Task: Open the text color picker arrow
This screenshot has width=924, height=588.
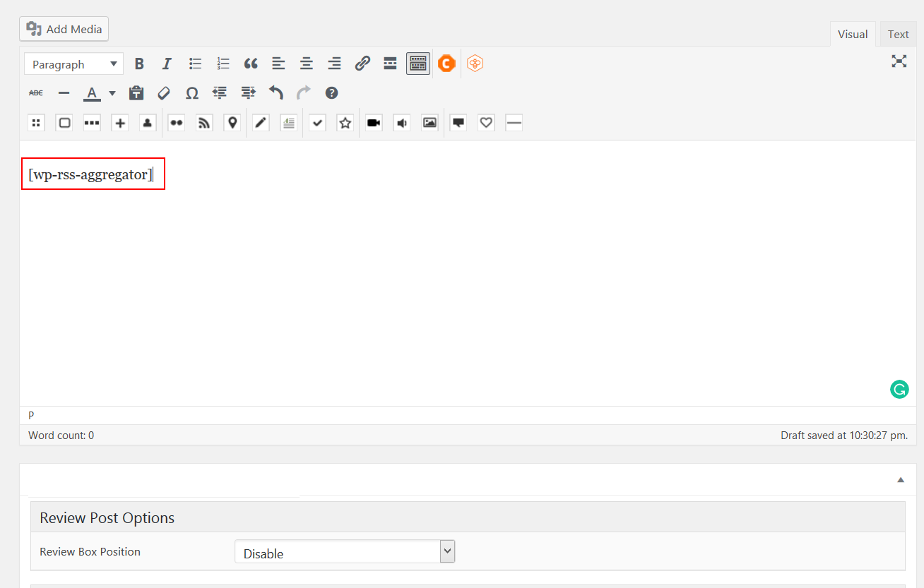Action: [112, 93]
